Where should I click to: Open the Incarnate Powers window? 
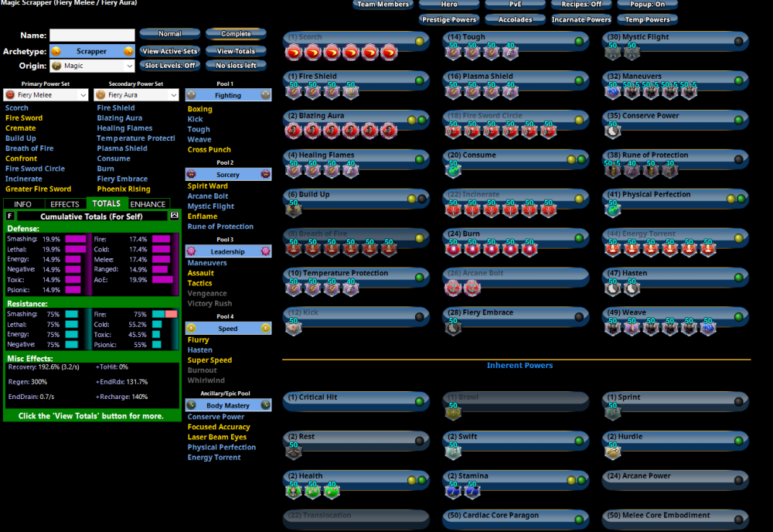click(581, 19)
